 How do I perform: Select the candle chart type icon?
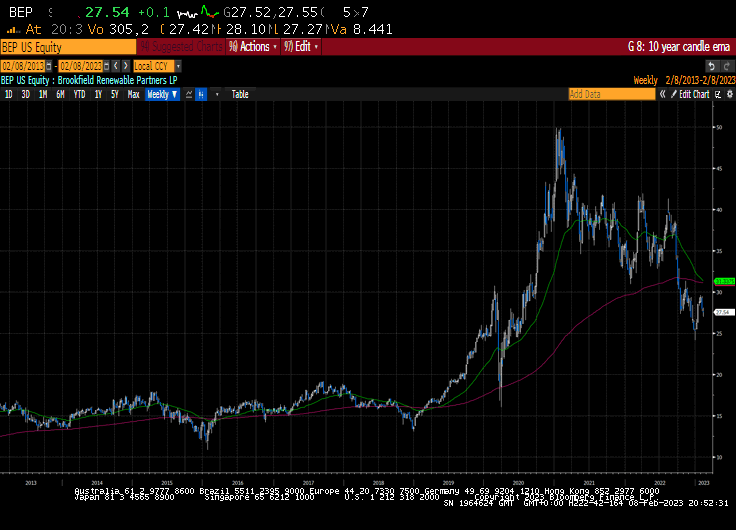click(x=201, y=94)
